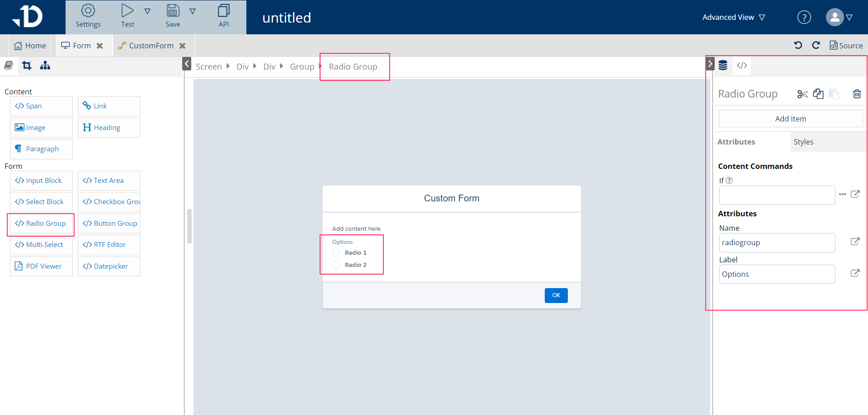Viewport: 868px width, 415px height.
Task: Click the undo arrow icon
Action: tap(798, 45)
